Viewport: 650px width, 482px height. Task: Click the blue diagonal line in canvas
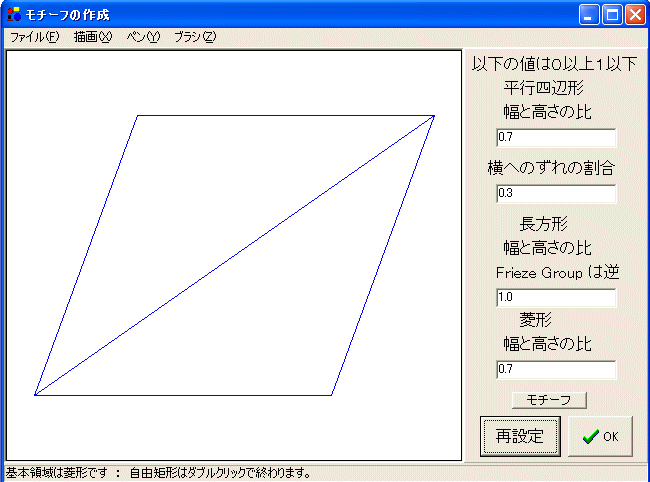point(235,255)
